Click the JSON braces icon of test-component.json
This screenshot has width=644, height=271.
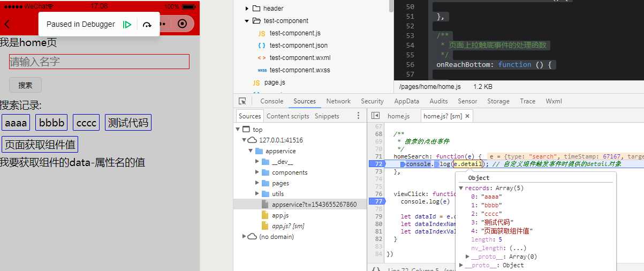coord(262,46)
